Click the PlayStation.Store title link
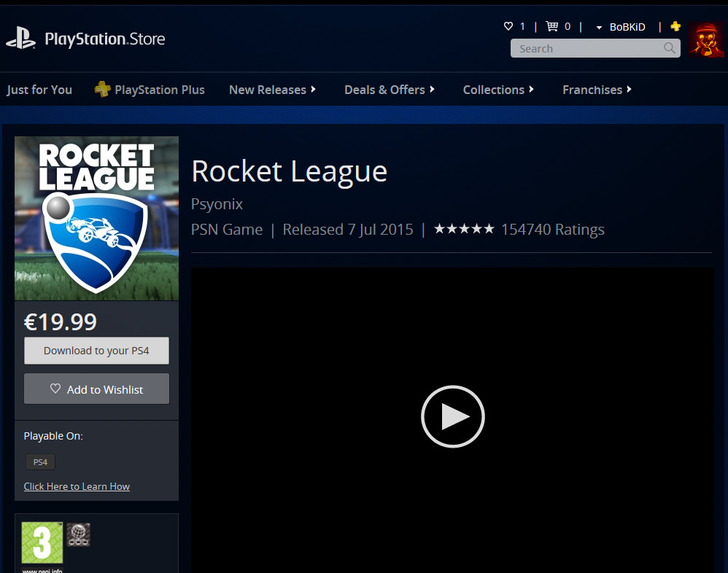Viewport: 728px width, 573px height. pos(105,39)
